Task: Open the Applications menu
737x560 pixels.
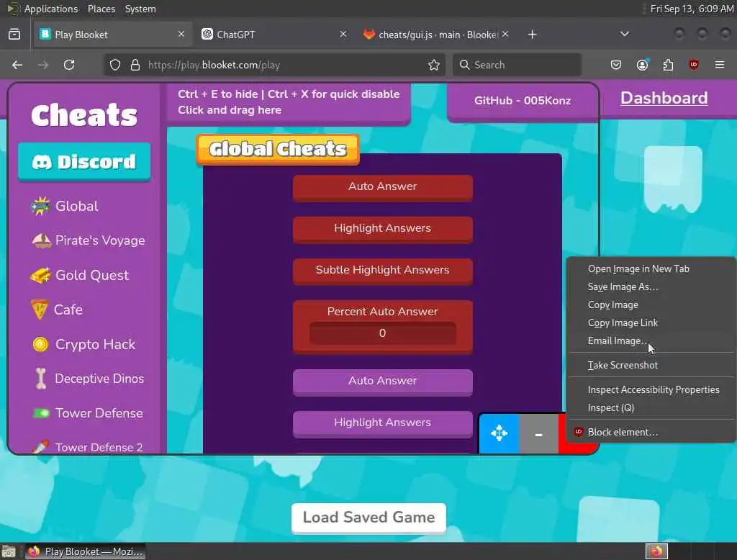Action: tap(42, 9)
